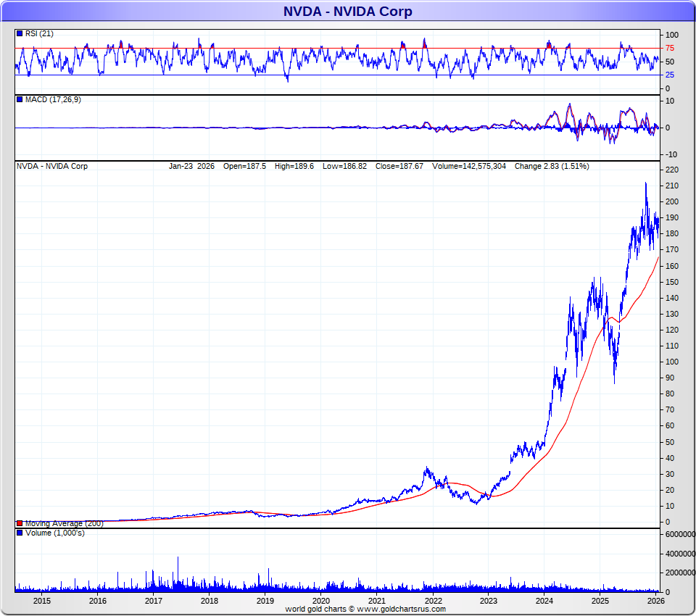Click the 2023 label on the time axis
The width and height of the screenshot is (696, 616).
(488, 601)
